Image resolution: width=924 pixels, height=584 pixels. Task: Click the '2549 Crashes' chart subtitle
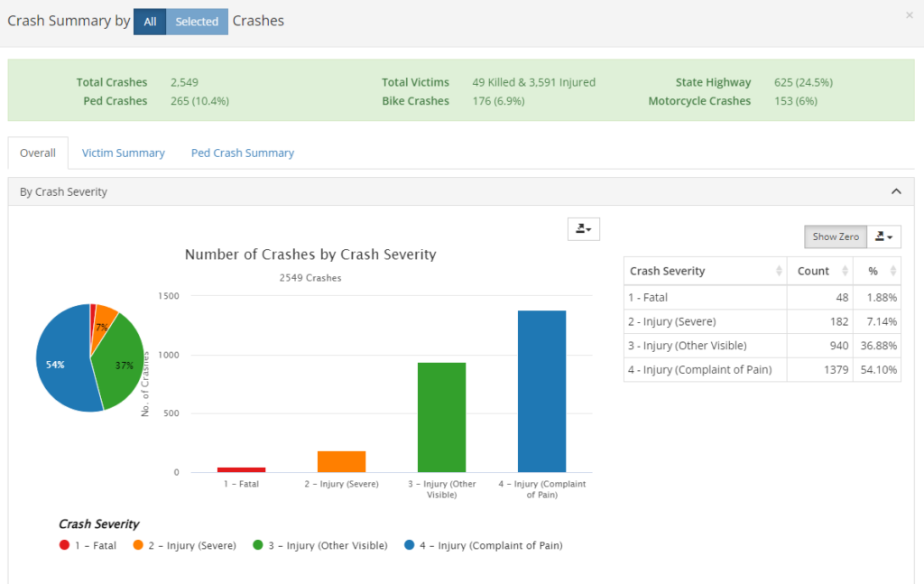click(x=310, y=278)
